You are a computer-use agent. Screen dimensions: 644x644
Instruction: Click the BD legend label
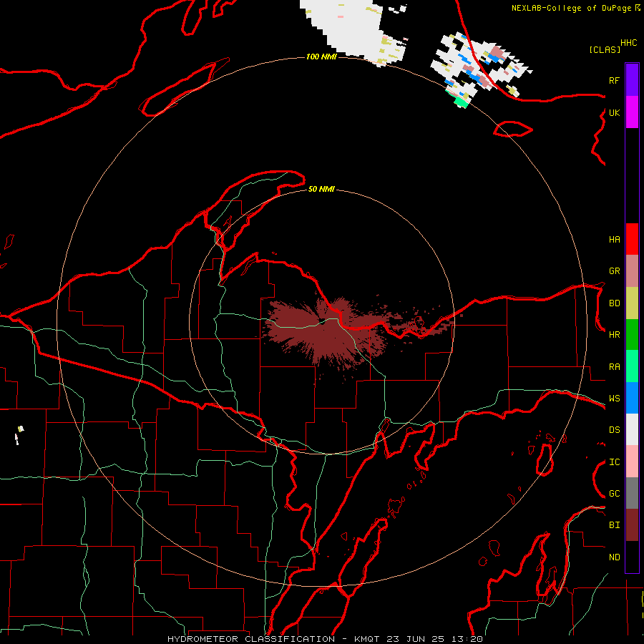click(x=614, y=303)
